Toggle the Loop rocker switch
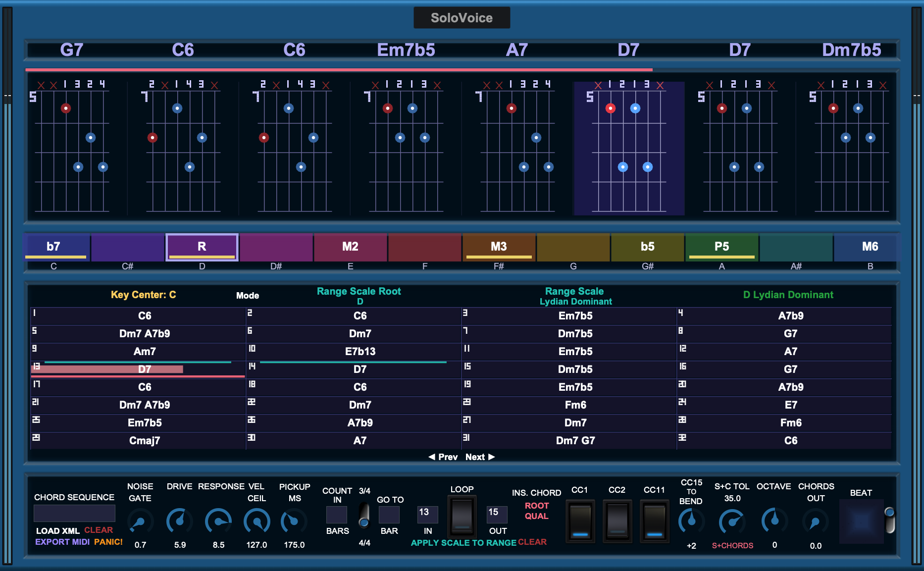924x571 pixels. pyautogui.click(x=462, y=517)
